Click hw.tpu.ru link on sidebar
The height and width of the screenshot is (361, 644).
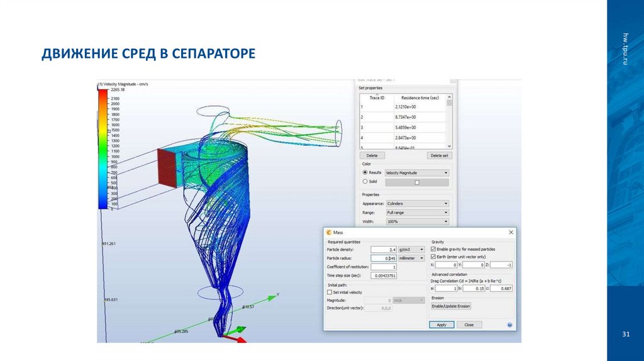[626, 48]
